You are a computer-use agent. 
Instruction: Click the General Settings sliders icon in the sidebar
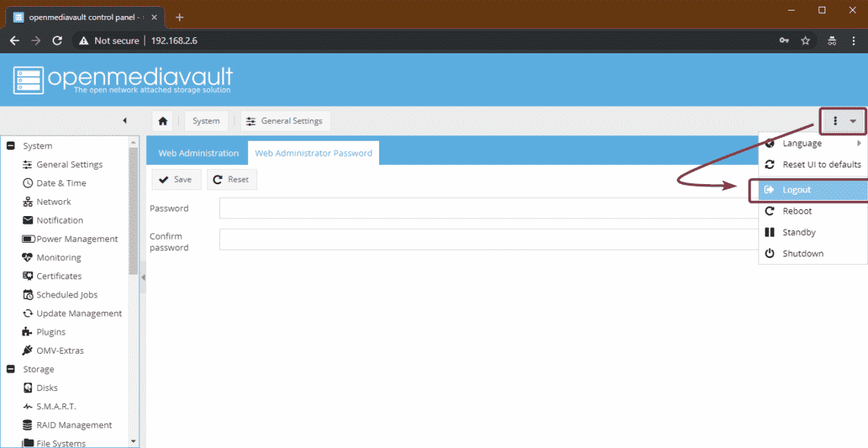[x=27, y=165]
